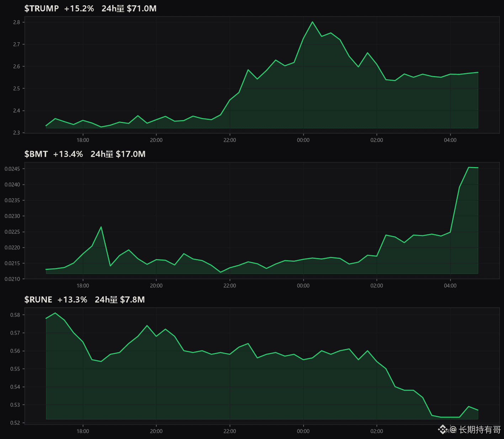The width and height of the screenshot is (504, 439).
Task: Click the 0.53 price label on RUNE chart
Action: pos(15,405)
